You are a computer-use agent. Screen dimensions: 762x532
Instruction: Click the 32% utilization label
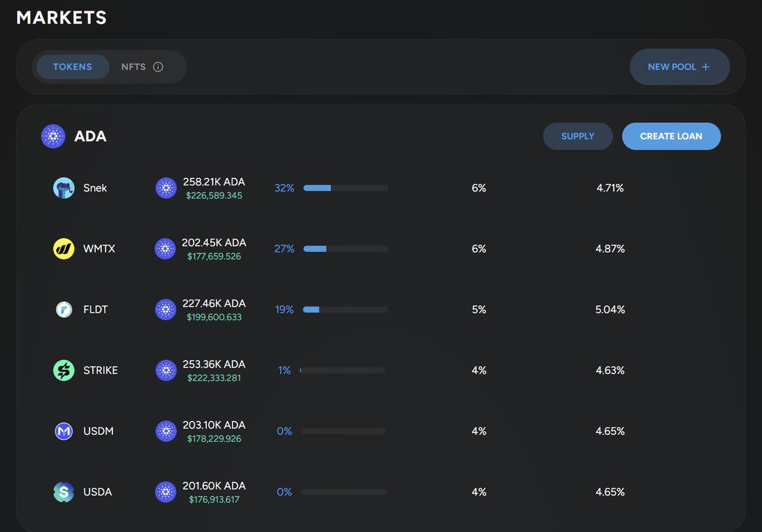(x=284, y=188)
